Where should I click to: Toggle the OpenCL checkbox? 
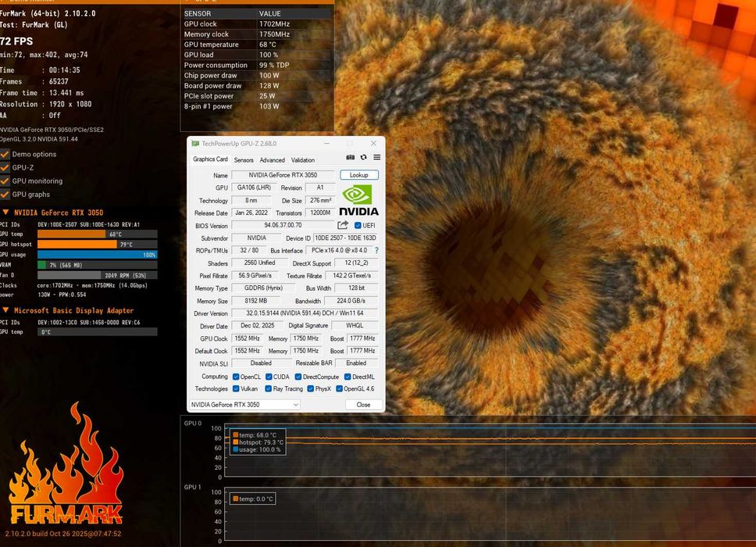(236, 377)
